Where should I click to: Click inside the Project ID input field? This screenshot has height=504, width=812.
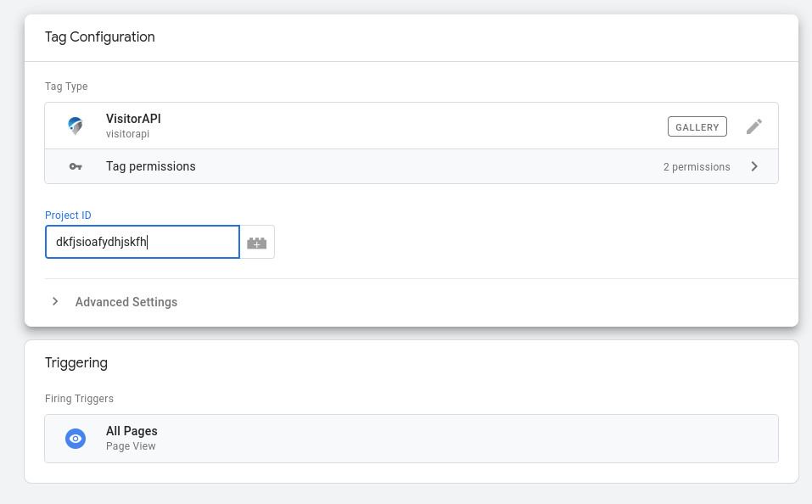(x=142, y=242)
